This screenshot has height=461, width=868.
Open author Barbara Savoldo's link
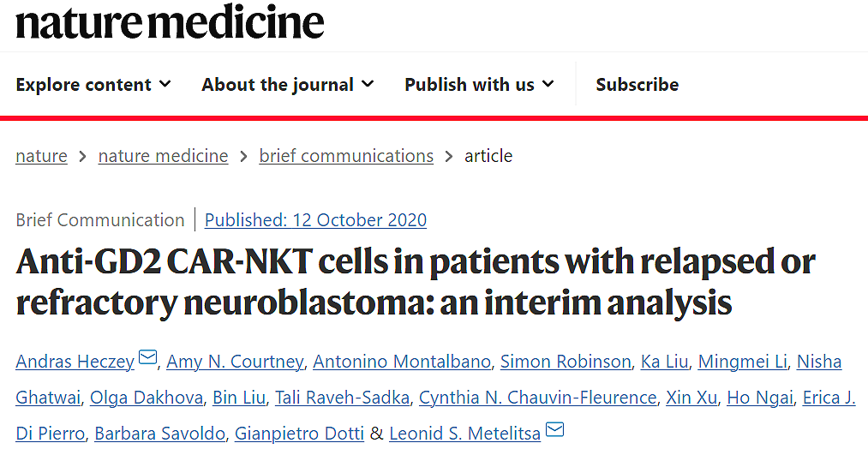point(160,434)
